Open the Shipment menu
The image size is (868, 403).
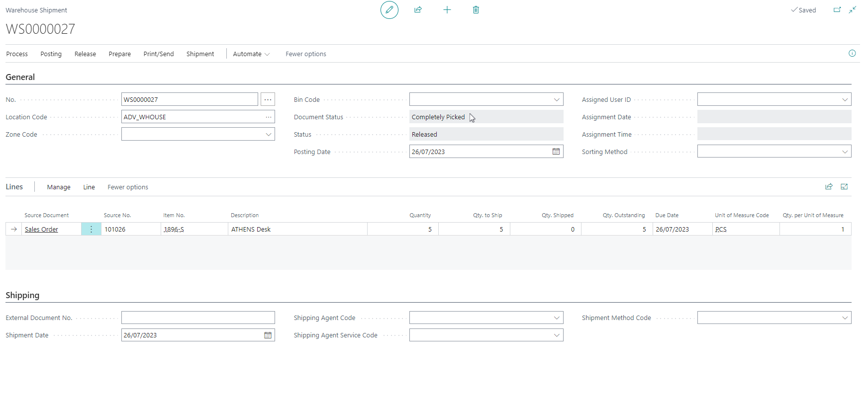(x=200, y=54)
